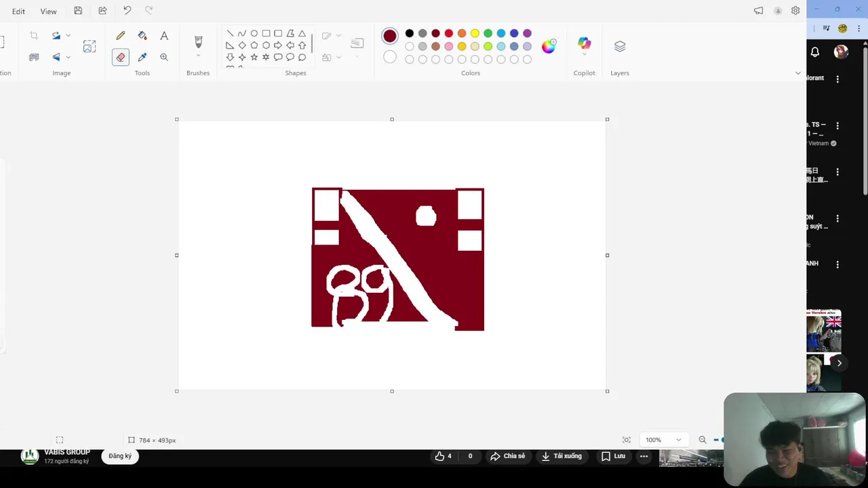Image resolution: width=868 pixels, height=488 pixels.
Task: Select the Pencil tool
Action: 121,36
